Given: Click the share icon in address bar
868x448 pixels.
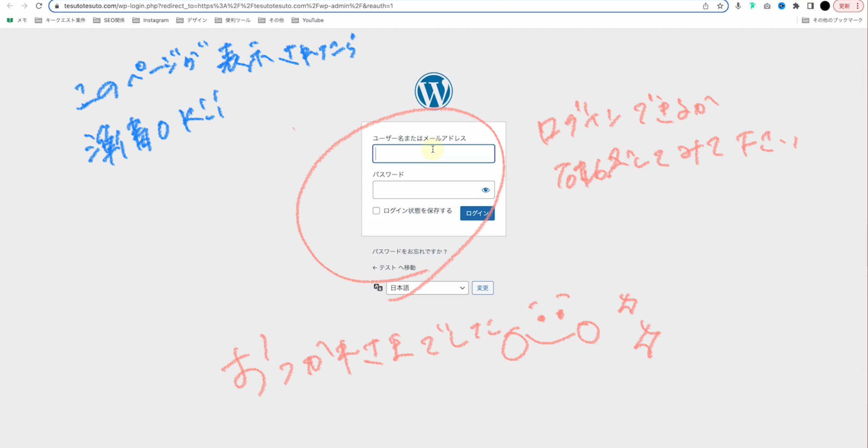Looking at the screenshot, I should pos(706,6).
